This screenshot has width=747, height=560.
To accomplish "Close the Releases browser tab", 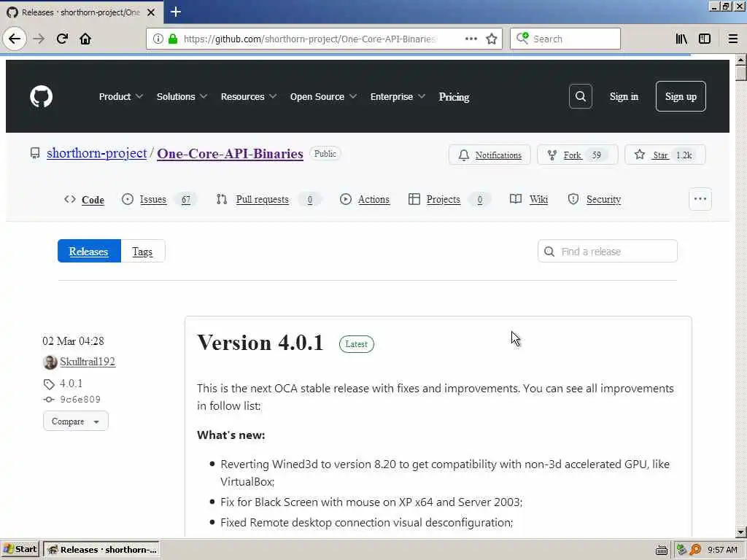I will click(x=151, y=12).
